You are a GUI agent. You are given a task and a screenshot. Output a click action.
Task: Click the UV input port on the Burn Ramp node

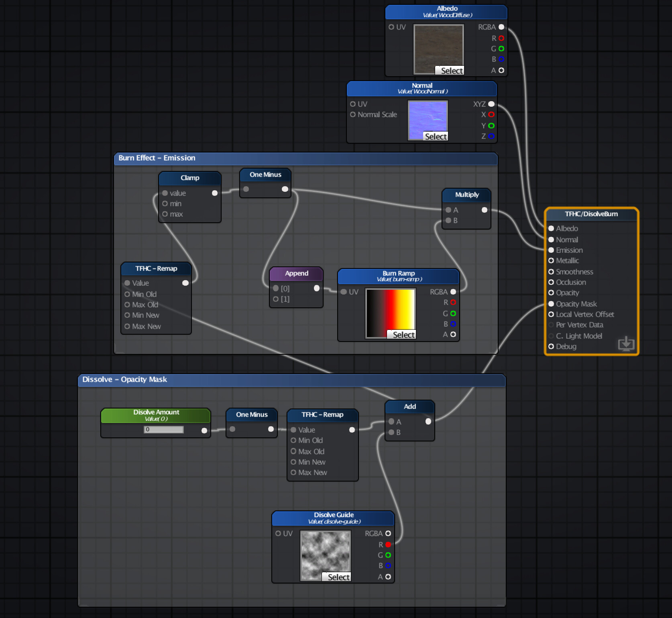coord(344,292)
